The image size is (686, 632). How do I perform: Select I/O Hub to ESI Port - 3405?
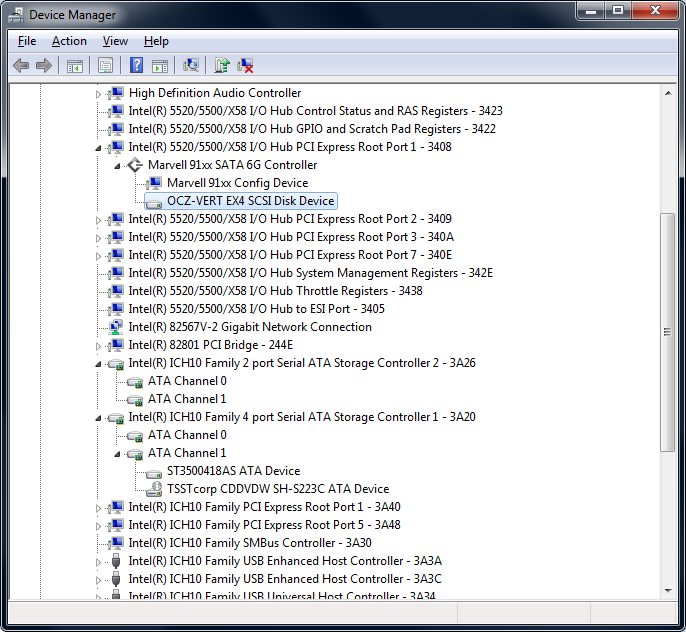pos(256,309)
